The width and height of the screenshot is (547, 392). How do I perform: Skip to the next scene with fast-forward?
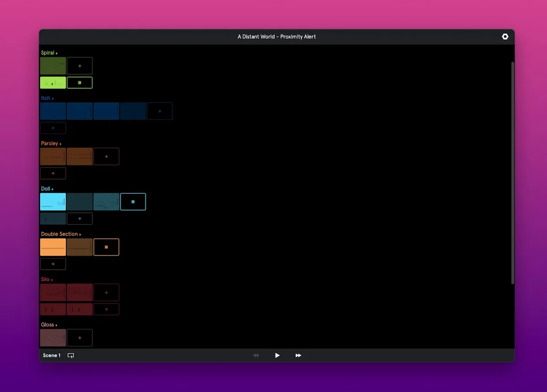click(298, 356)
